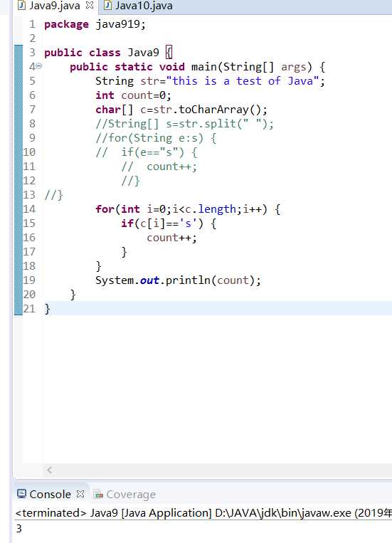Click the closing brace on line 21

(48, 309)
